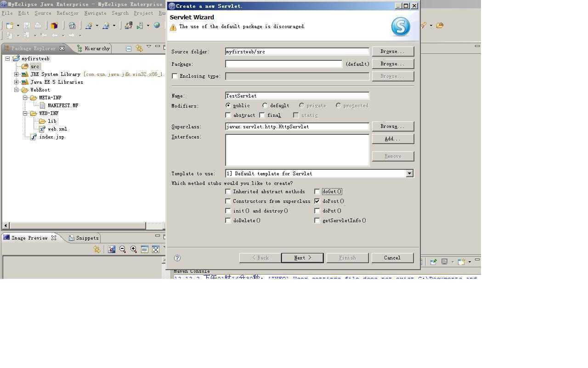Collapse the WEB-INF folder node

(x=25, y=113)
